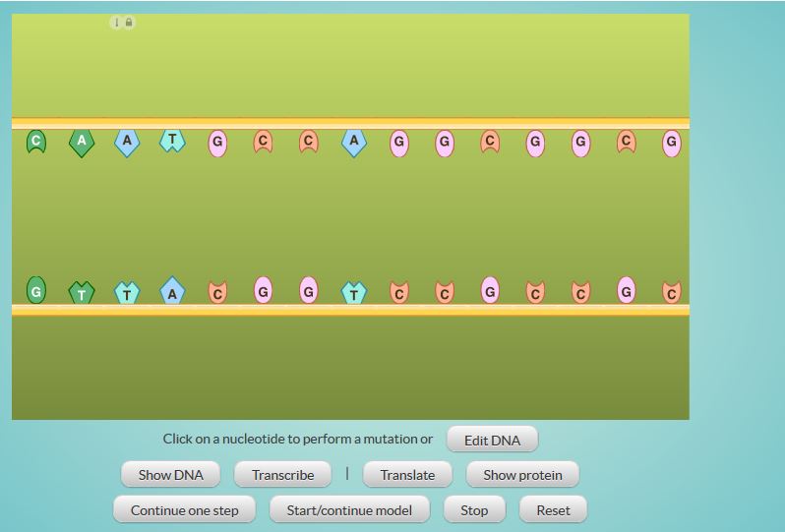Image resolution: width=785 pixels, height=532 pixels.
Task: Click the sixth bottom-strand nucleotide G
Action: [263, 290]
